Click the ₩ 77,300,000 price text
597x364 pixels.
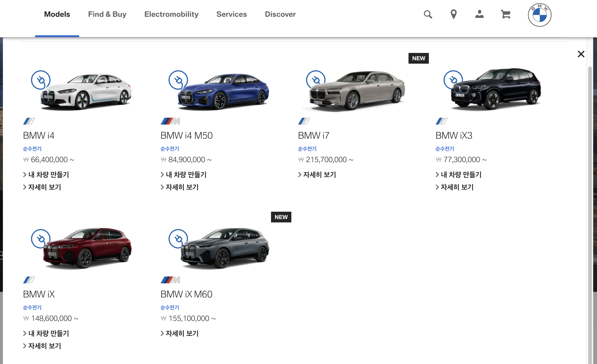[461, 160]
